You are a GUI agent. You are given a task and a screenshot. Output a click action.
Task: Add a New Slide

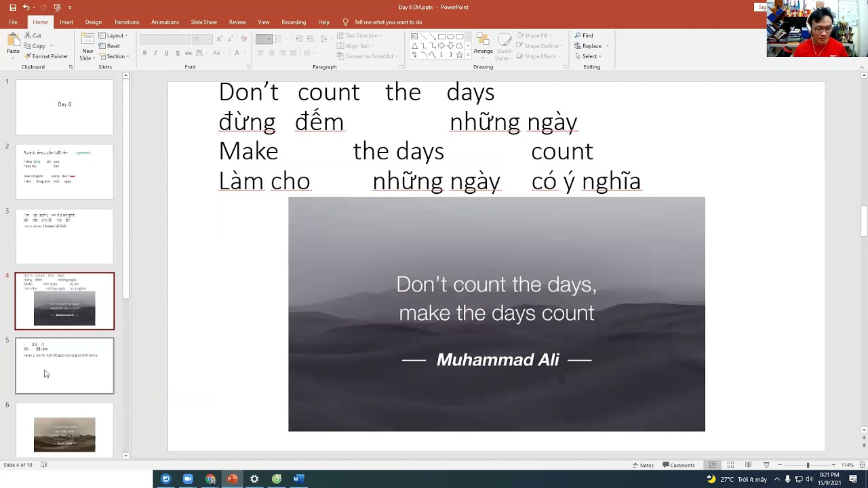[x=87, y=45]
